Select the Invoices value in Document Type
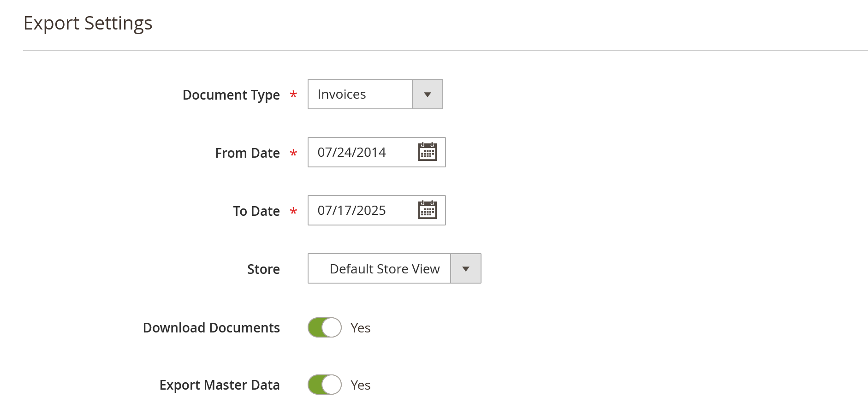The height and width of the screenshot is (415, 868). tap(360, 94)
